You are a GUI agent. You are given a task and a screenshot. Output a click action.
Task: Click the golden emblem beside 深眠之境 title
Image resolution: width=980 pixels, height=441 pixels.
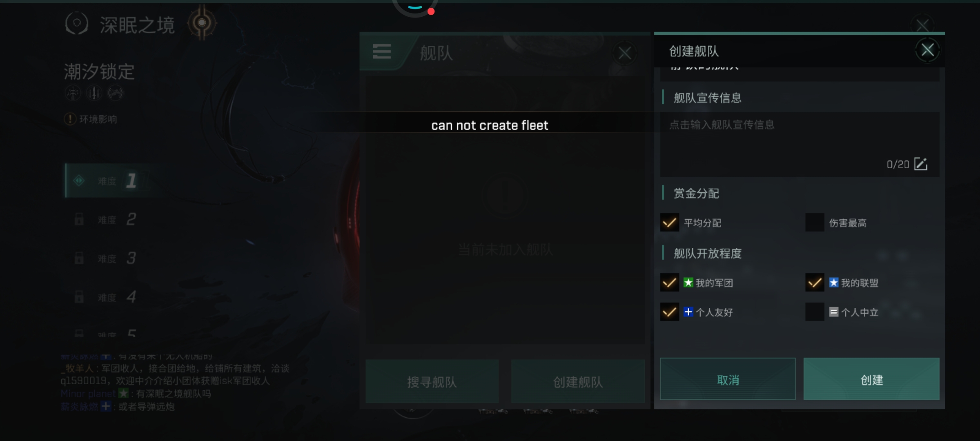202,23
